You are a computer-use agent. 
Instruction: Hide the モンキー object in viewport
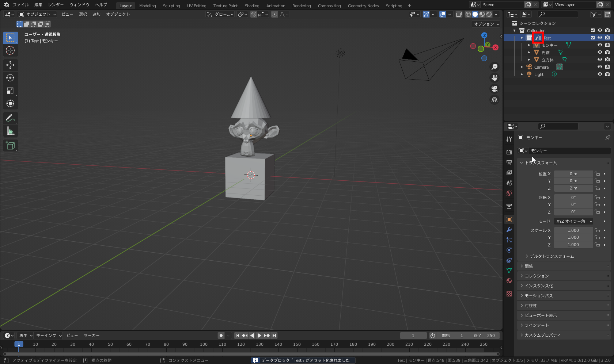600,45
